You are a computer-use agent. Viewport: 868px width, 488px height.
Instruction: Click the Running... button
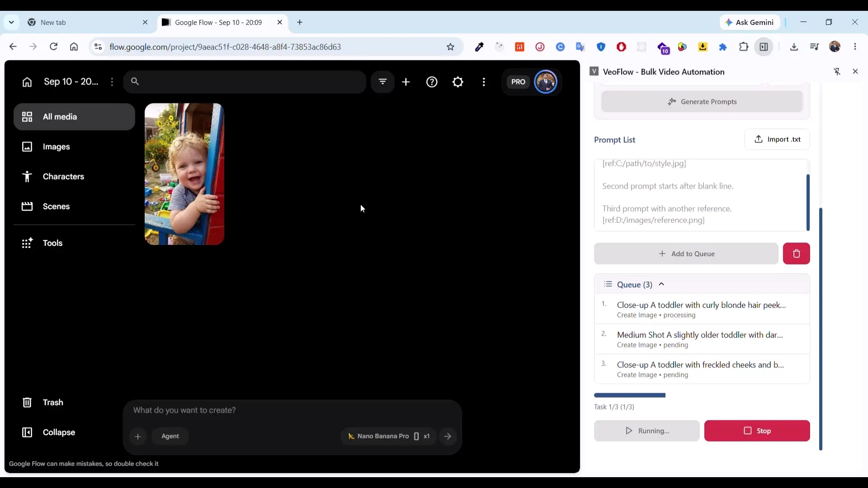[646, 431]
